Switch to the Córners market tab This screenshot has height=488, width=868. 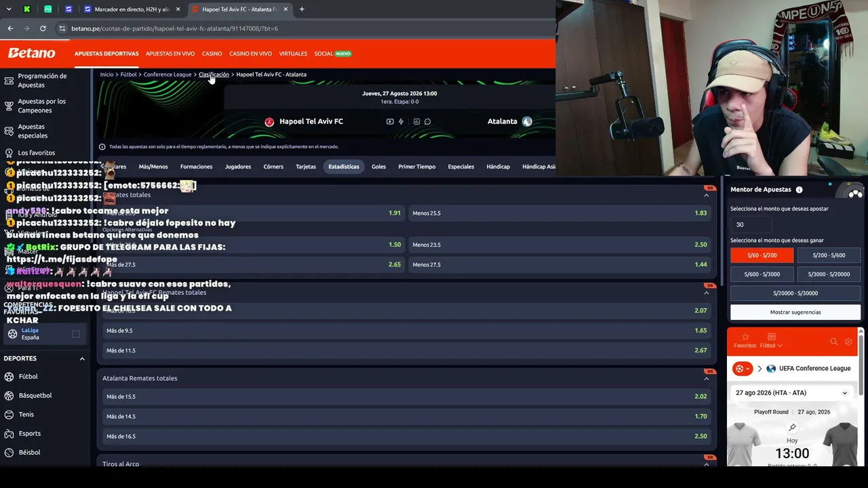pyautogui.click(x=273, y=167)
